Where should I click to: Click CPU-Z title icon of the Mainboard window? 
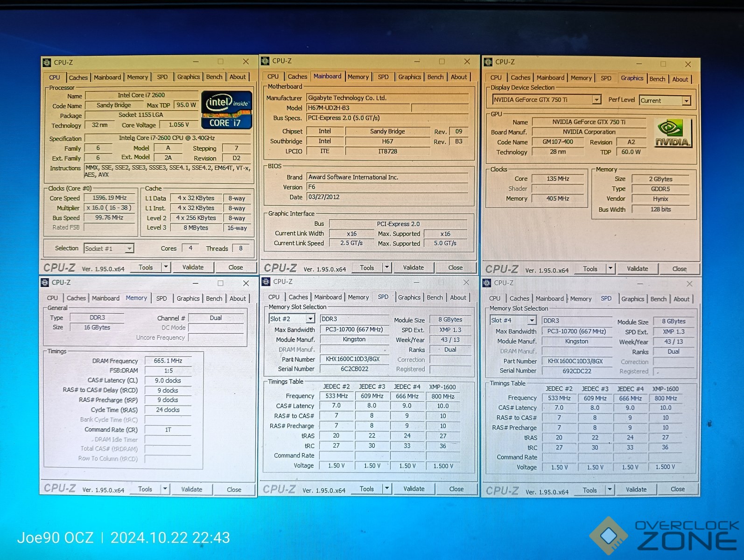click(x=265, y=61)
